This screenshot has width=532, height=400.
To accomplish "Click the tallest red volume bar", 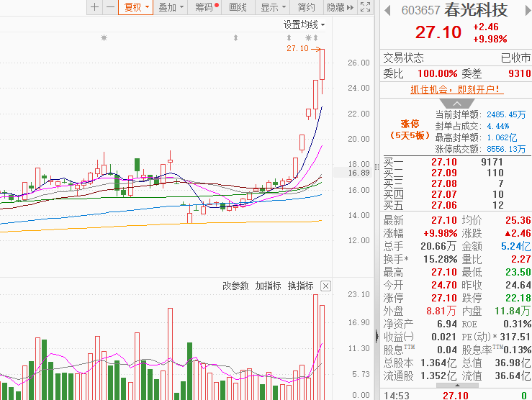I will click(315, 347).
